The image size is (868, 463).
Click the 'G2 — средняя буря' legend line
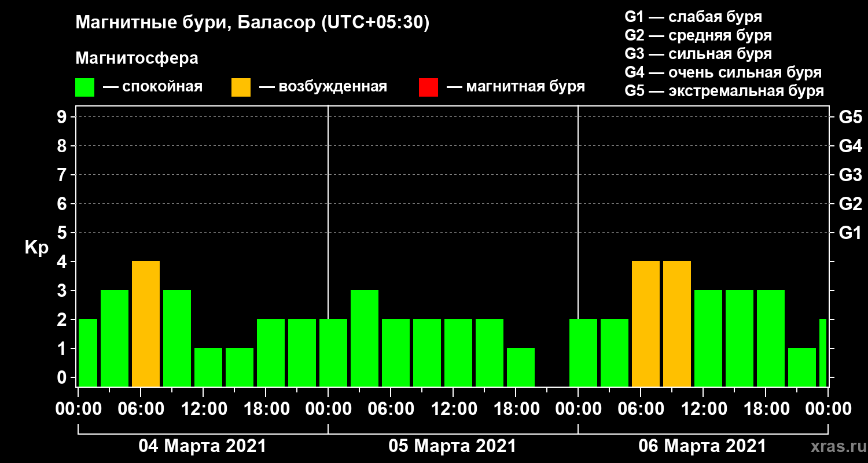(698, 35)
